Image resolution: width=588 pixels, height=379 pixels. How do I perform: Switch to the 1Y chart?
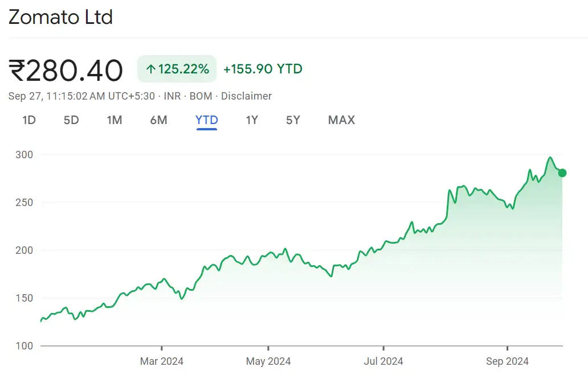coord(252,120)
